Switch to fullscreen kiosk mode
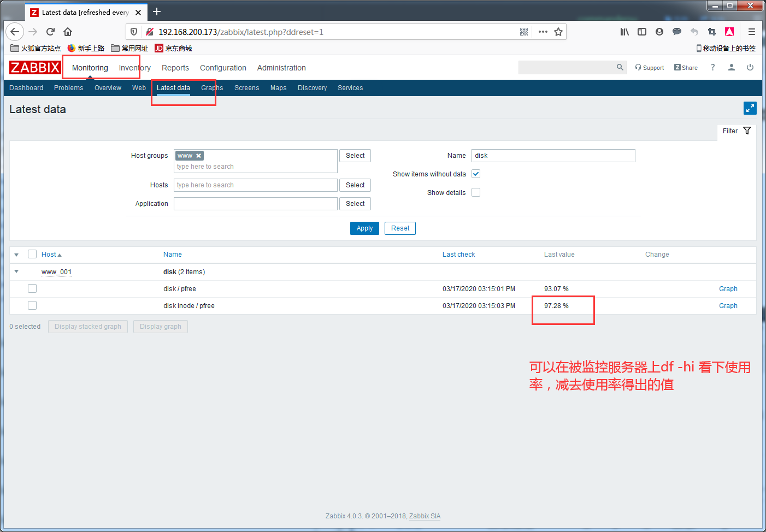 pyautogui.click(x=750, y=108)
